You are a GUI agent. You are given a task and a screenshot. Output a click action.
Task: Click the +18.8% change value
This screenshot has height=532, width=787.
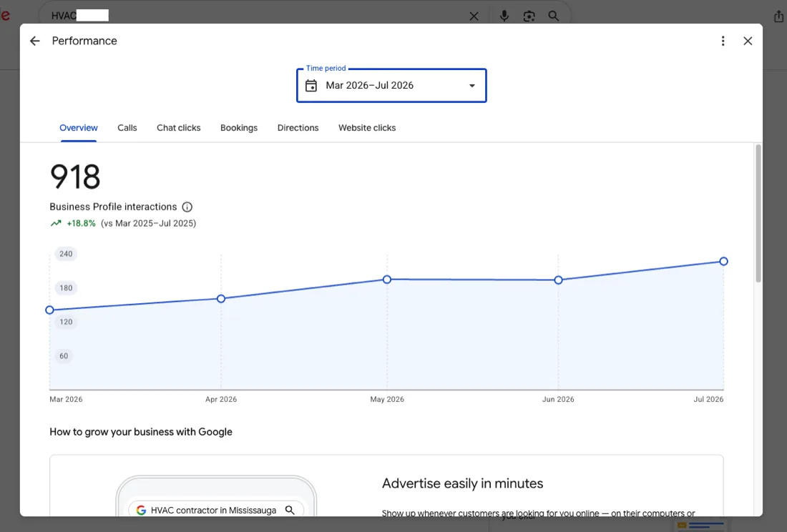(81, 224)
